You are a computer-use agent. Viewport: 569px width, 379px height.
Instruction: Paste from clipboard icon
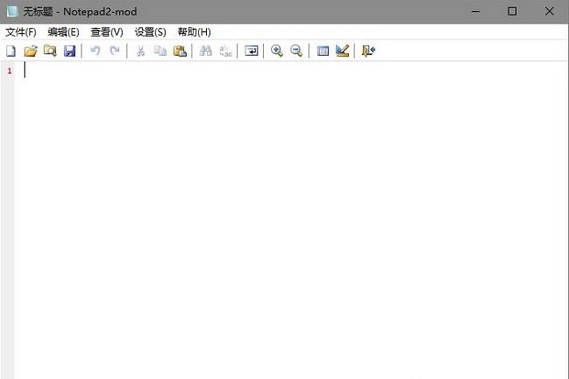[180, 51]
